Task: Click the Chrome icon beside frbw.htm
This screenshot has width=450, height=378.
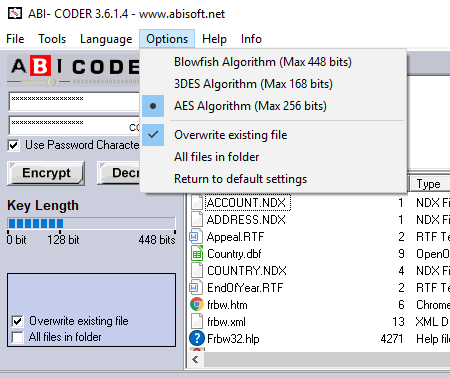Action: pos(197,305)
